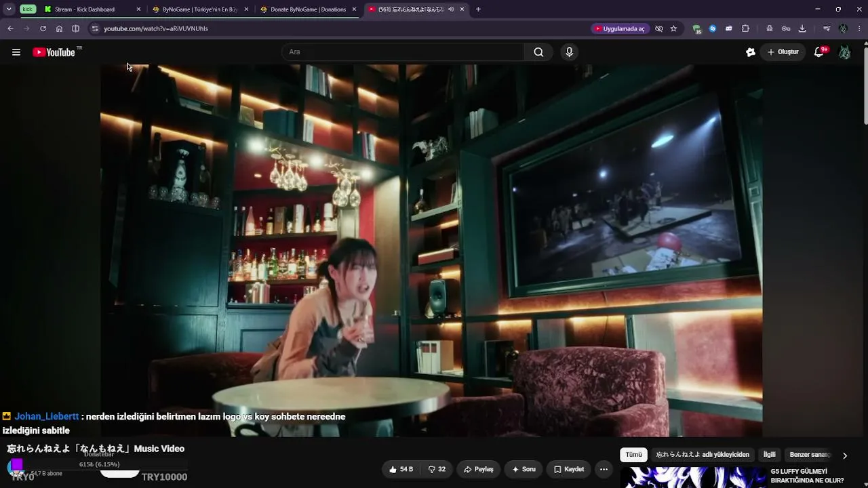Click the Music Video title text
868x488 pixels.
pos(96,449)
